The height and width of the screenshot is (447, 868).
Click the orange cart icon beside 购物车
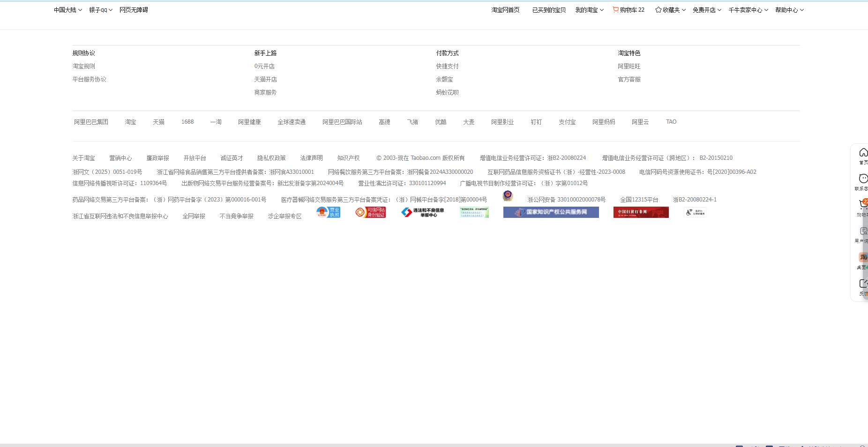click(615, 9)
